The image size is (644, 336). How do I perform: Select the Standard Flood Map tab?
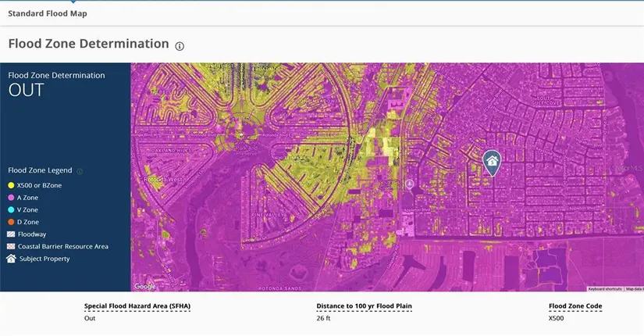48,13
